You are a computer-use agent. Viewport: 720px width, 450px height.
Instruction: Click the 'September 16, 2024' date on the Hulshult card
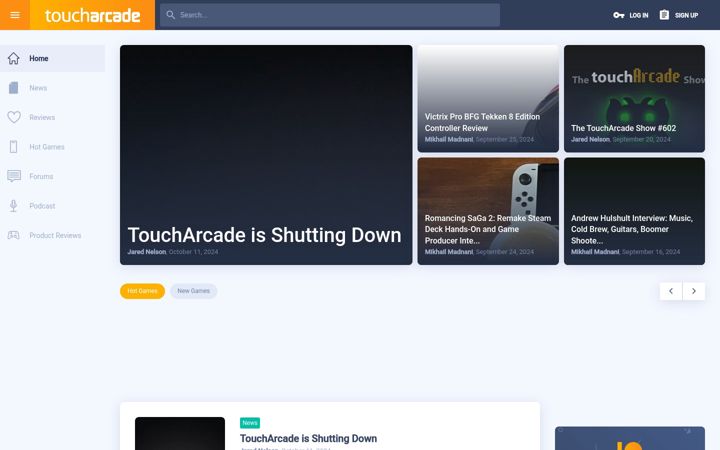[651, 252]
